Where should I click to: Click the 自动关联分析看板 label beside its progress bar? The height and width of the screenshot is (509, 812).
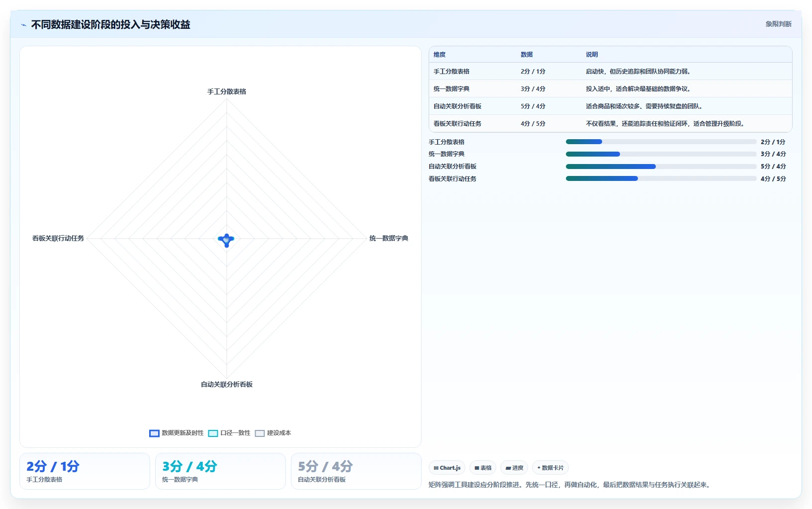pyautogui.click(x=452, y=167)
